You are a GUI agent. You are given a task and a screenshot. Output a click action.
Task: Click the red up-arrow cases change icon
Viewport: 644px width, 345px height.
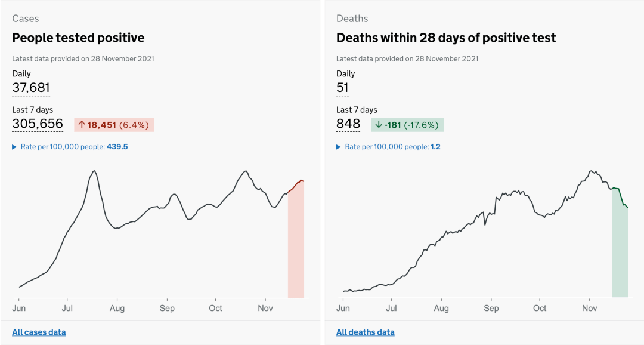81,125
